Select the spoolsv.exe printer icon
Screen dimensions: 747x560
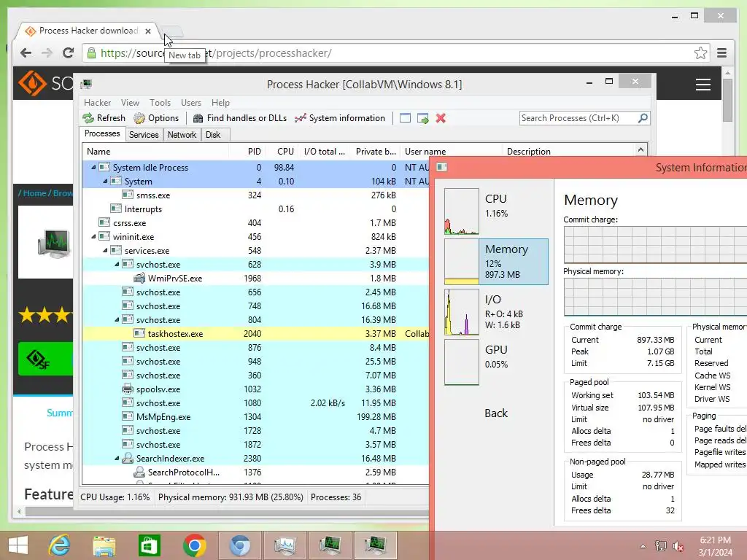click(128, 389)
